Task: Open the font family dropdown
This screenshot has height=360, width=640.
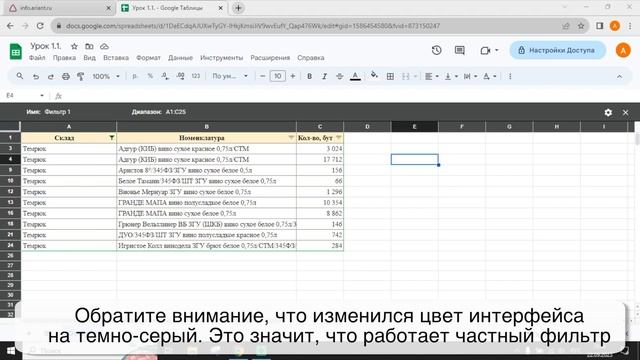Action: coord(230,76)
